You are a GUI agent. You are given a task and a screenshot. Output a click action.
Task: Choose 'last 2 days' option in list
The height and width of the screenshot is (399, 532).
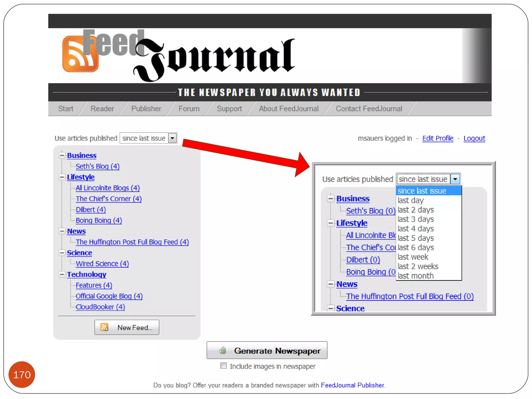coord(415,210)
